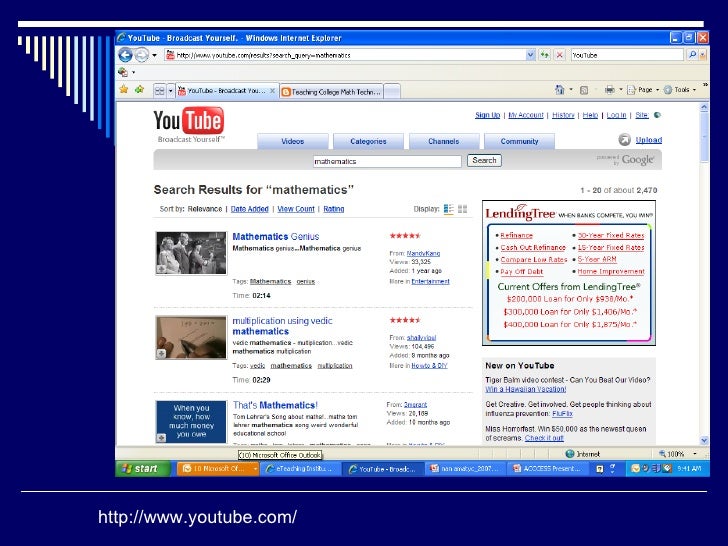Open recent pages dropdown arrow
This screenshot has height=546, width=728.
coord(154,55)
